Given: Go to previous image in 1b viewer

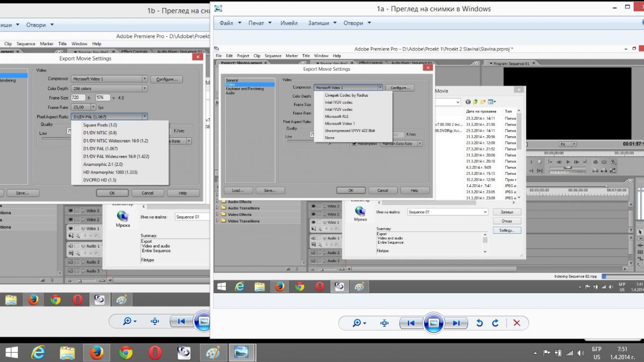Looking at the screenshot, I should point(181,321).
